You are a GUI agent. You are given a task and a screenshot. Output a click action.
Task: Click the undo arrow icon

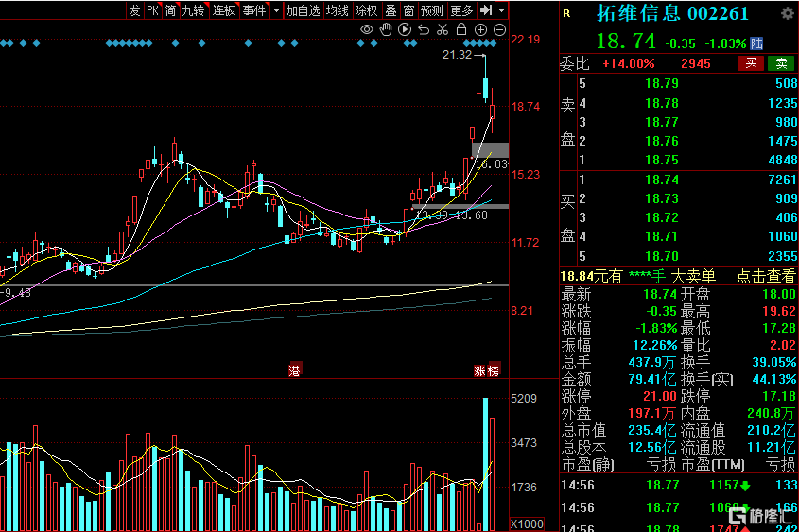424,29
